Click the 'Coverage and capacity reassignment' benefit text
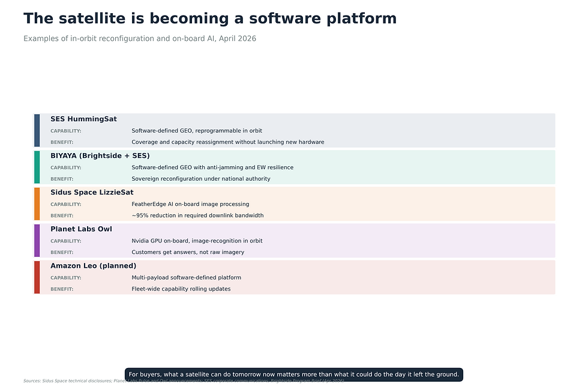 point(228,142)
